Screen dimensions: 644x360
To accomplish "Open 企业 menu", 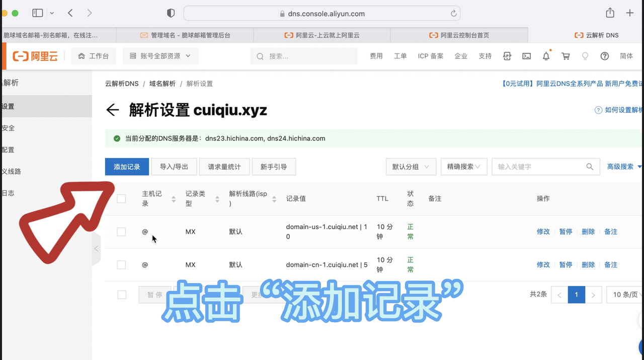I will [461, 56].
